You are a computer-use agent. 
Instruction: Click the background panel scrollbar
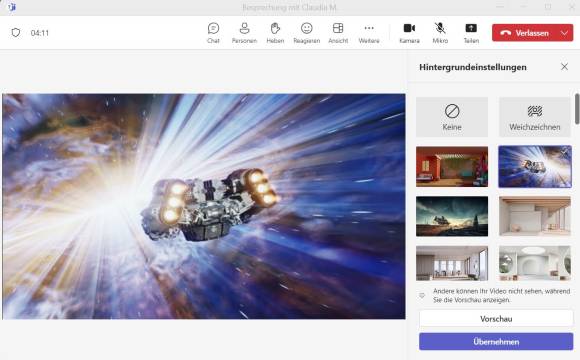(x=577, y=109)
